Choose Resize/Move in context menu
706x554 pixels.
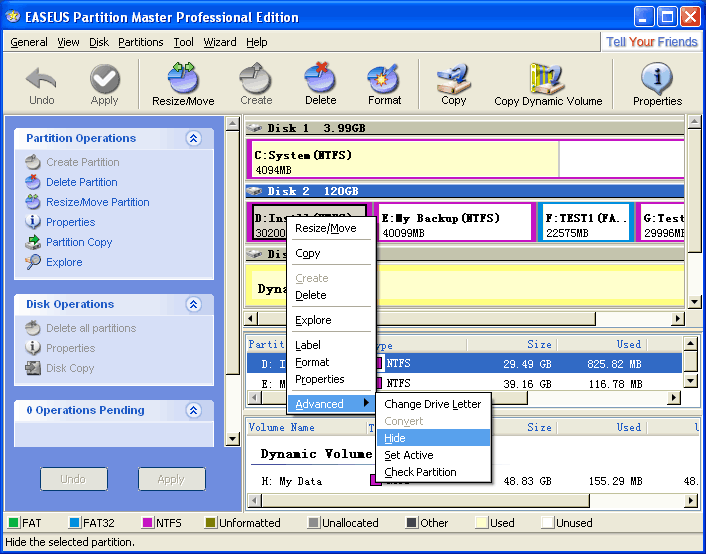[x=331, y=228]
